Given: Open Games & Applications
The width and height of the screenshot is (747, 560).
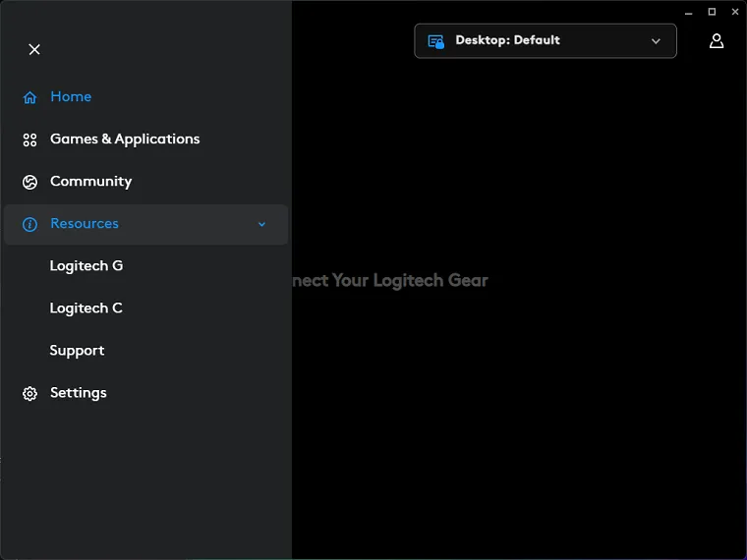Looking at the screenshot, I should [125, 140].
